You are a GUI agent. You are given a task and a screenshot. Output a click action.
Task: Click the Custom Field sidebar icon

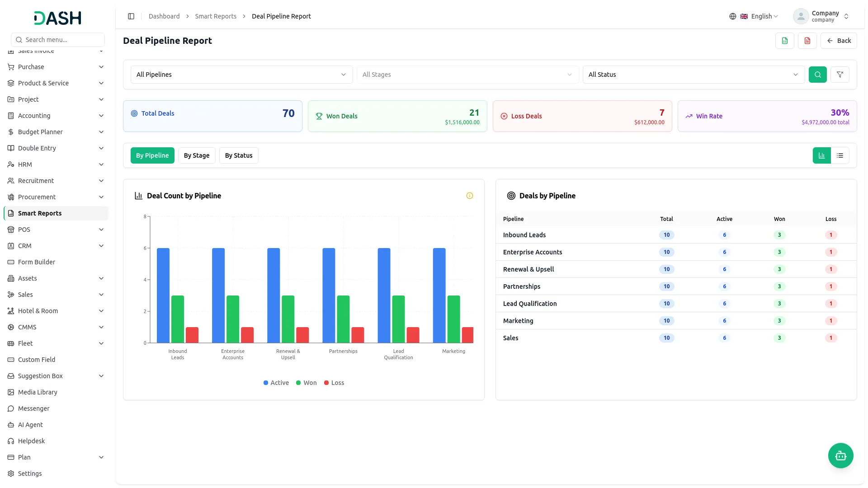[x=11, y=360]
